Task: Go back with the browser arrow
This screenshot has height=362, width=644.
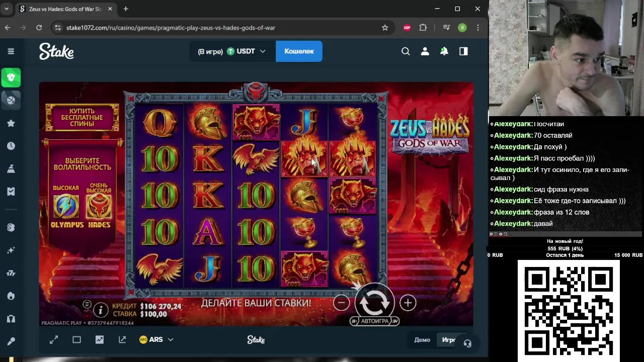Action: coord(8,28)
